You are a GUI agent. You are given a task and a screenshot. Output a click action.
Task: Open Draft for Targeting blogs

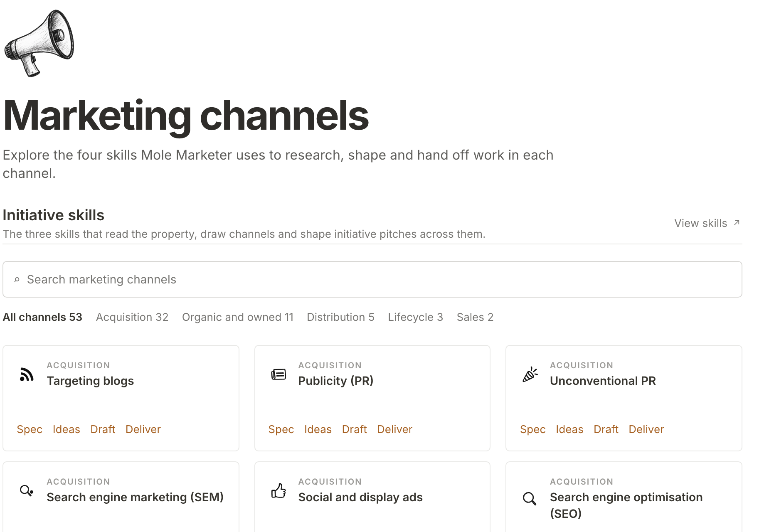[103, 429]
